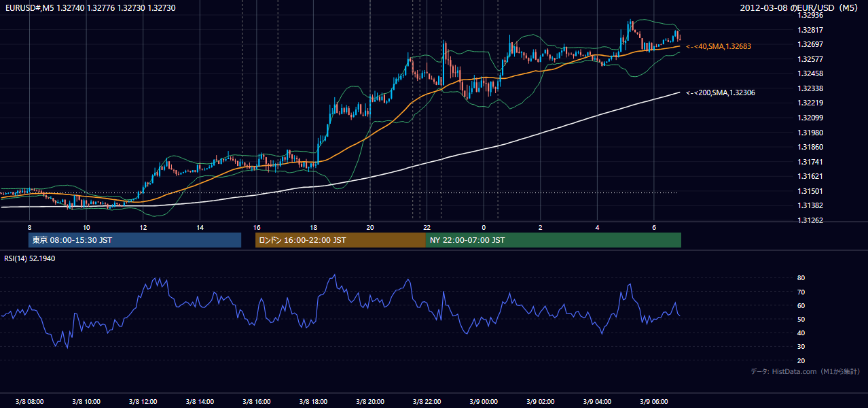Click price axis value 1.31382
This screenshot has width=868, height=408.
pos(810,205)
